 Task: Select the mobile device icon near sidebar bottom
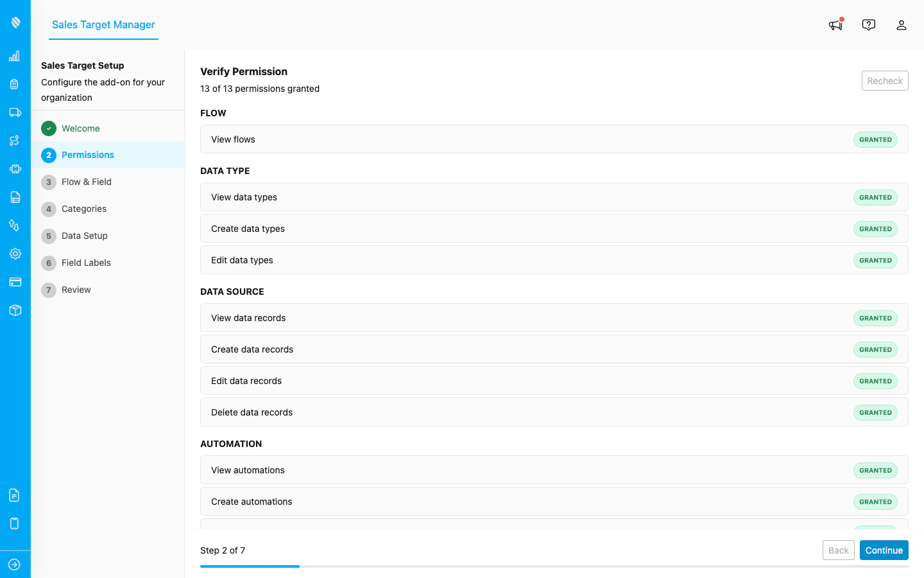pyautogui.click(x=15, y=523)
